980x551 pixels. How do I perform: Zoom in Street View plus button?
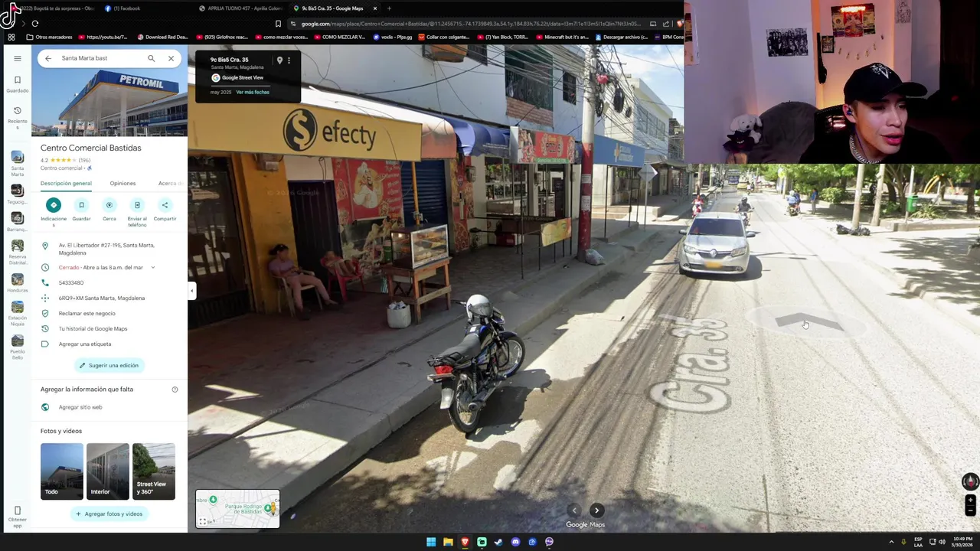970,500
